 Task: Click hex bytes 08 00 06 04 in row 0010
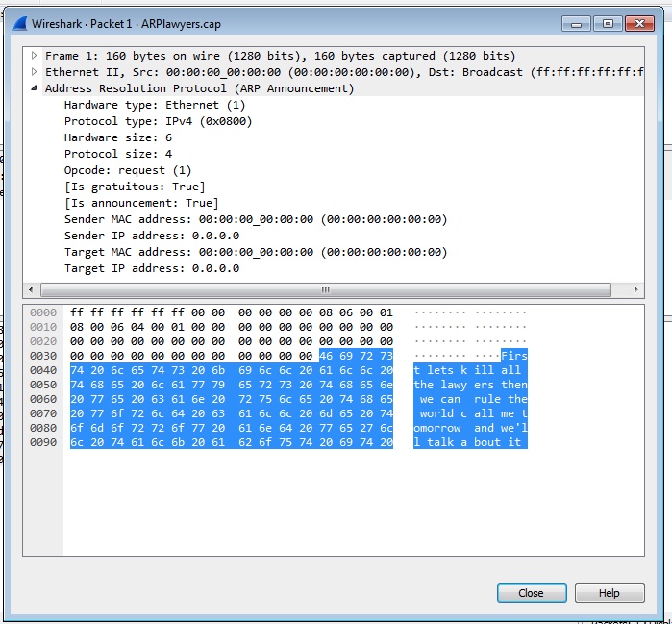coord(107,327)
